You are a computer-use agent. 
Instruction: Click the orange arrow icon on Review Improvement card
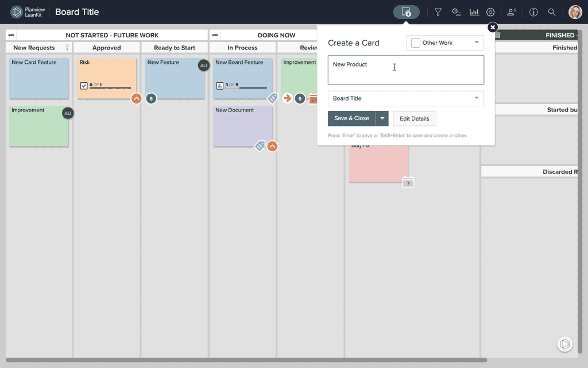click(287, 98)
